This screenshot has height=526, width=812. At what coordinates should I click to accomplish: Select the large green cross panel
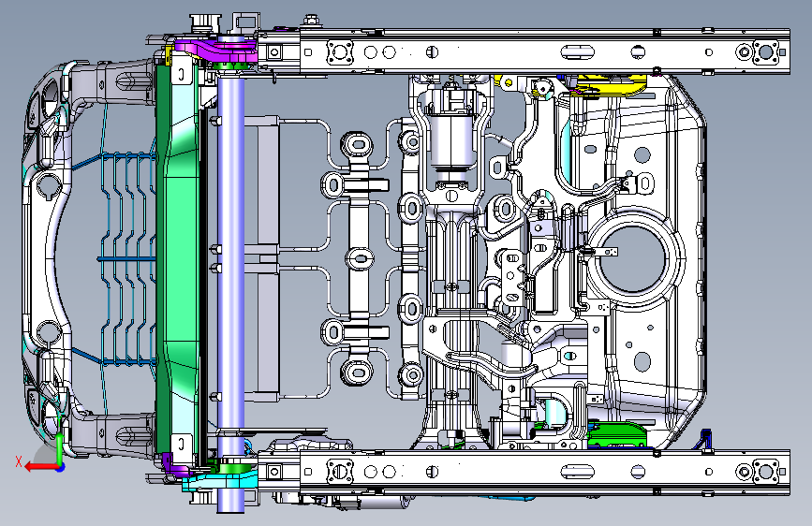pos(182,259)
